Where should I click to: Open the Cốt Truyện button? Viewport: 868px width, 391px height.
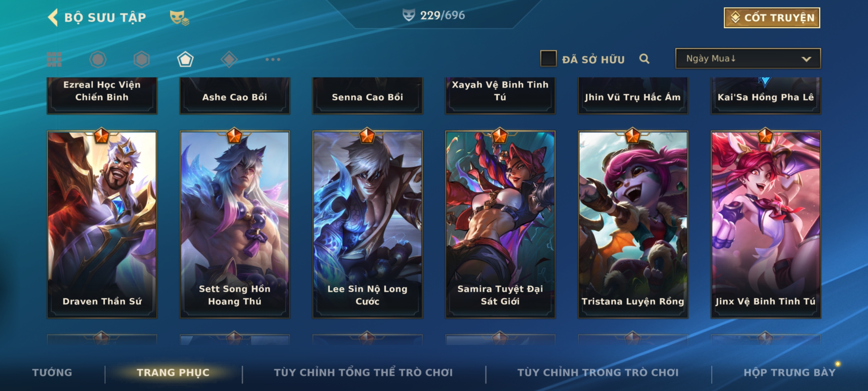tap(772, 18)
